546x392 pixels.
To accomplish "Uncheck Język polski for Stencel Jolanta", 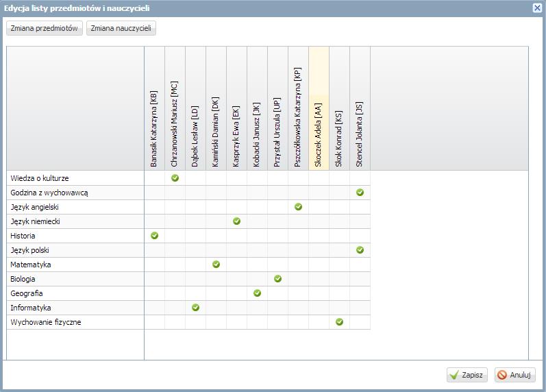I will pyautogui.click(x=360, y=250).
